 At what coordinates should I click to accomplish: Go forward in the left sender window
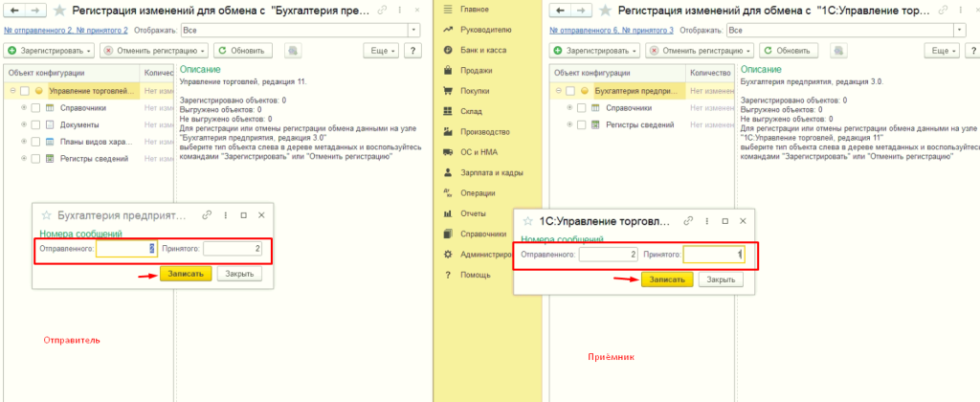[x=35, y=11]
